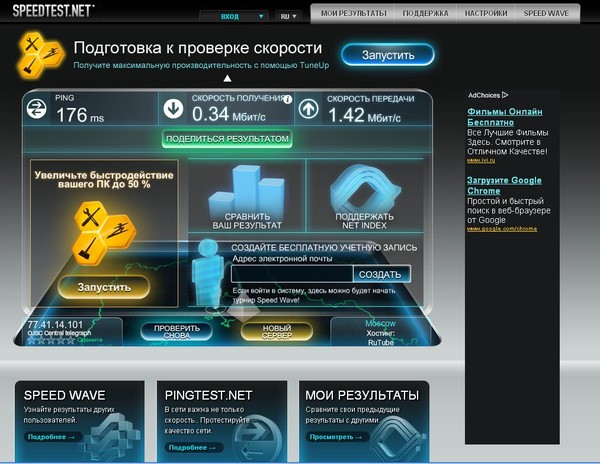
Task: Collapse the banner with white triangle arrow
Action: click(x=227, y=78)
